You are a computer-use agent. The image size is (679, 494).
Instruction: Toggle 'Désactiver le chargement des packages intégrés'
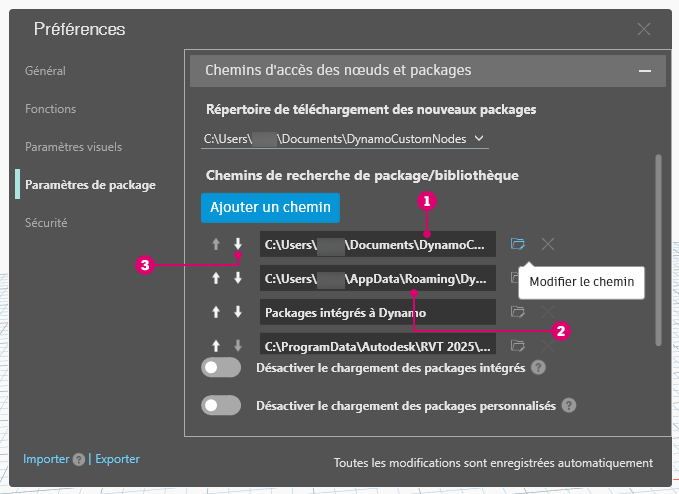221,368
